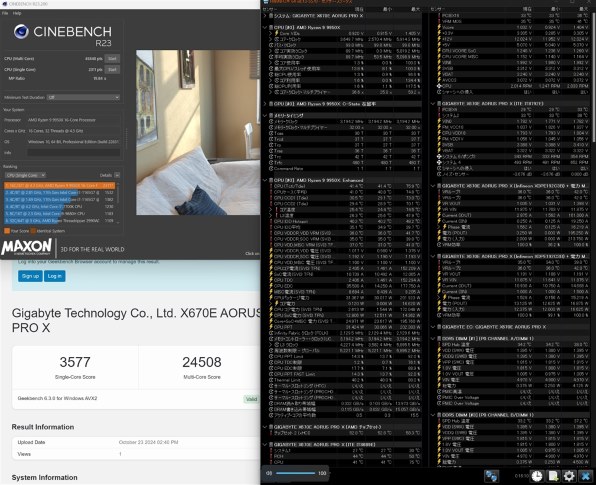
Task: Click the network computers icon in HWiNFO
Action: click(x=491, y=475)
